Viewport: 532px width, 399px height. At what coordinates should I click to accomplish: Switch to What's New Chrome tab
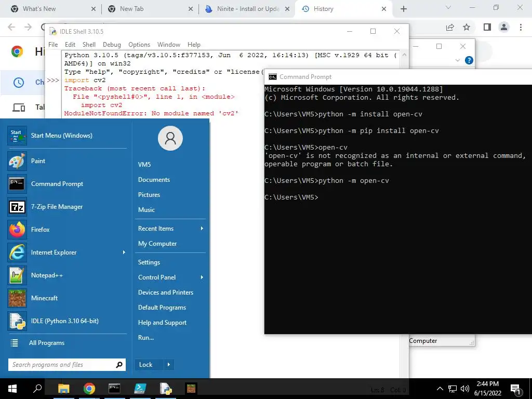(x=52, y=9)
